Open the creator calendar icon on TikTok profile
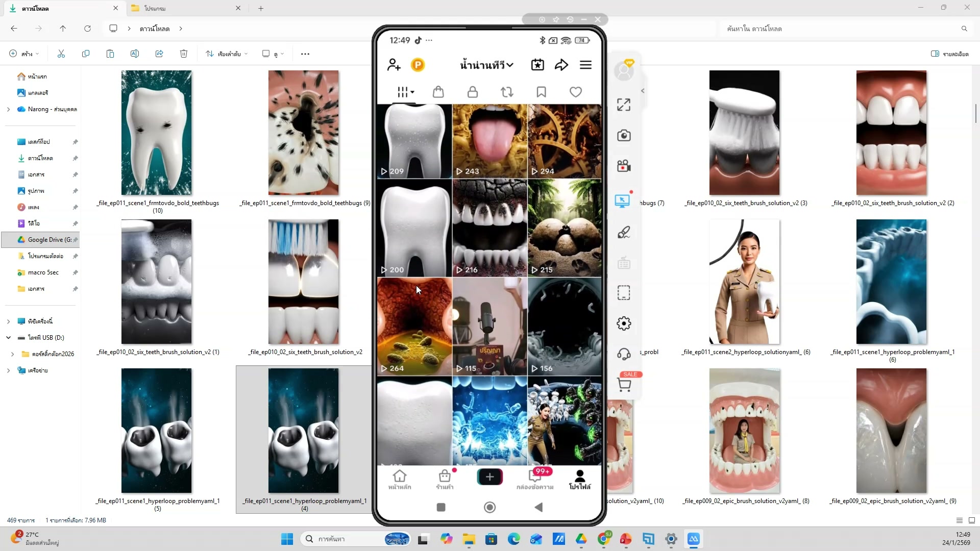Image resolution: width=980 pixels, height=551 pixels. pos(537,65)
